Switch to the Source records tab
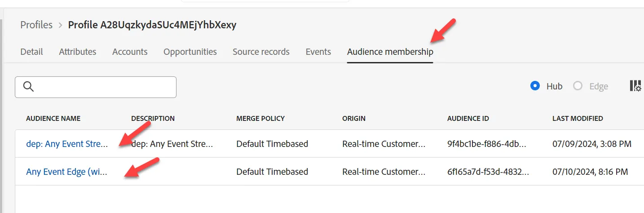 coord(261,52)
